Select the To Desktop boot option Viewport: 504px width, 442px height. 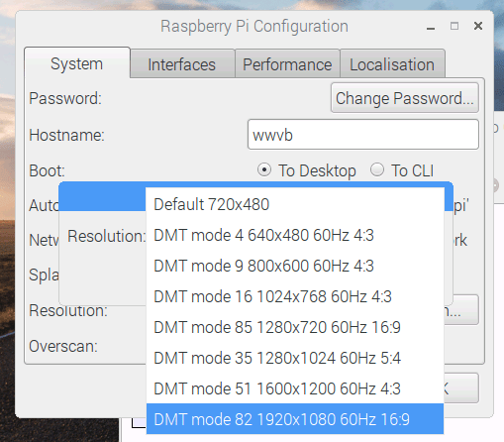point(307,170)
